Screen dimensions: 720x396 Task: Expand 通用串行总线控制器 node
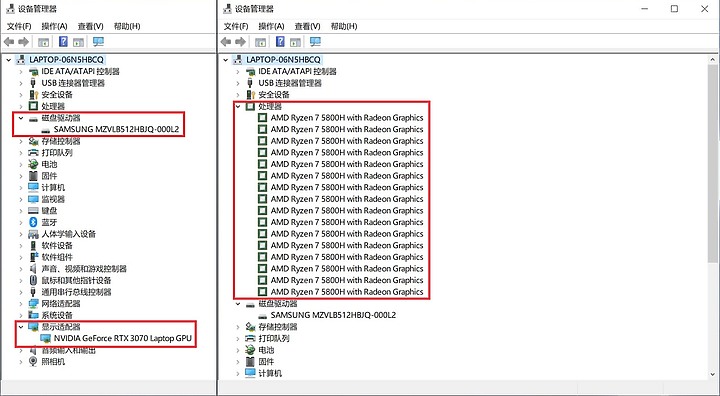coord(21,292)
